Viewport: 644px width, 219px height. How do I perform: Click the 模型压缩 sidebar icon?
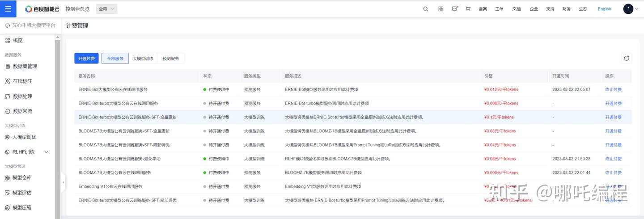tap(7, 207)
